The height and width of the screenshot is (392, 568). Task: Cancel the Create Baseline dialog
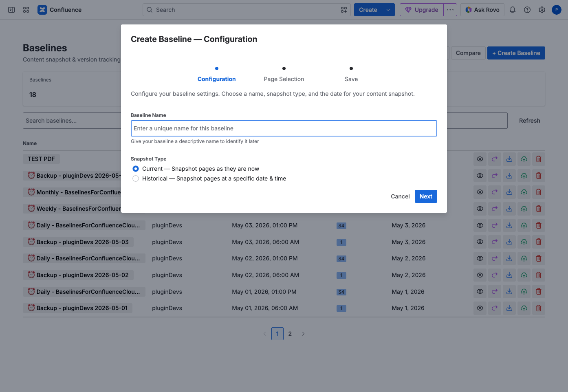tap(400, 196)
